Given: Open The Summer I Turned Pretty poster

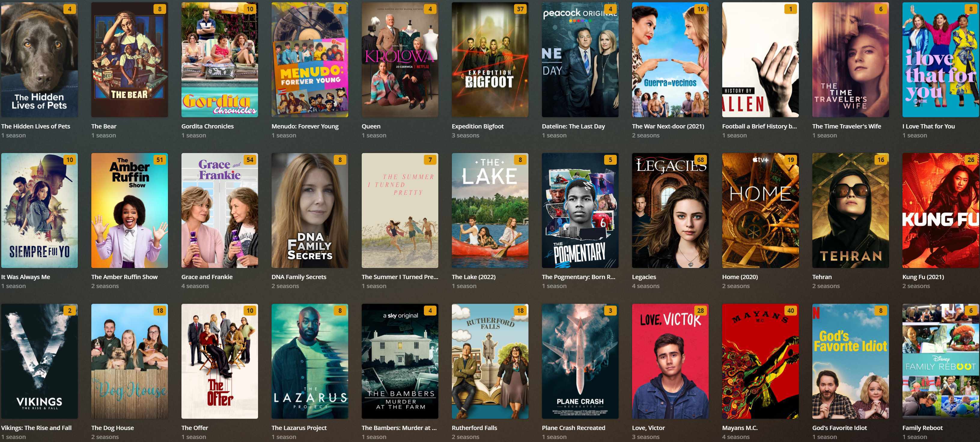Looking at the screenshot, I should point(400,211).
